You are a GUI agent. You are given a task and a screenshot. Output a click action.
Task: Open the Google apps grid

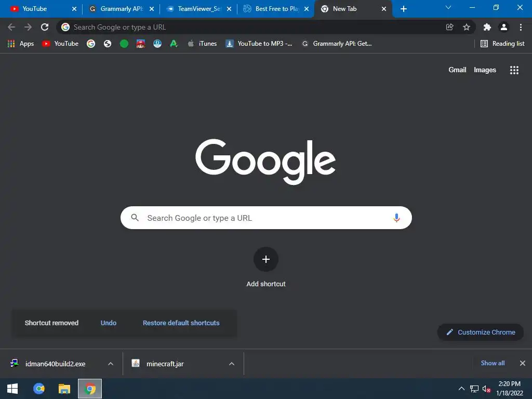point(514,70)
